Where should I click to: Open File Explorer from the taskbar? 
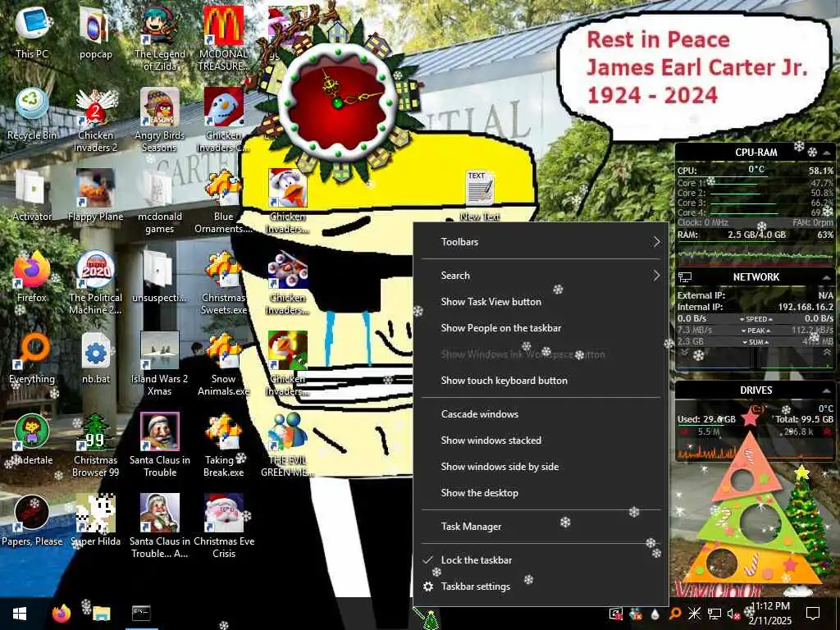pyautogui.click(x=101, y=614)
